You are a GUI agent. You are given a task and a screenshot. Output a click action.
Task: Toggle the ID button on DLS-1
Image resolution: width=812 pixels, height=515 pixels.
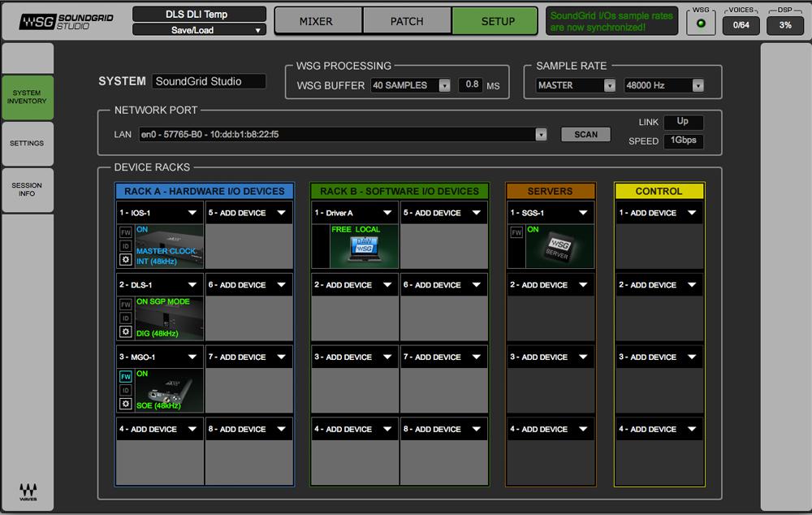click(x=125, y=318)
